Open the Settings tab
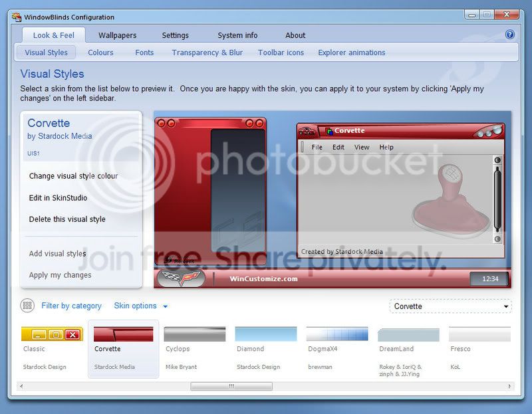Image resolution: width=532 pixels, height=414 pixels. tap(175, 35)
